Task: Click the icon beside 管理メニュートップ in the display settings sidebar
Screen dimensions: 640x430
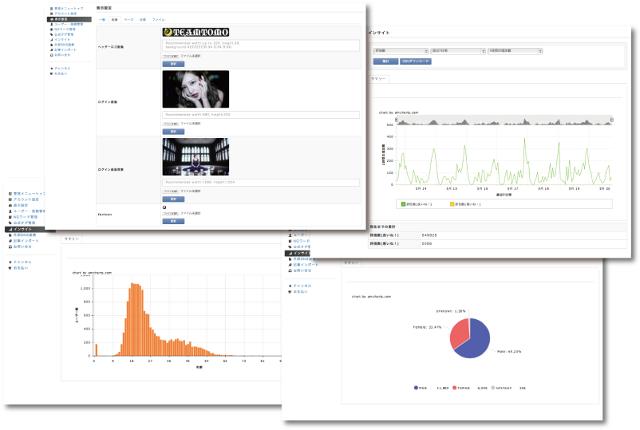Action: click(50, 7)
